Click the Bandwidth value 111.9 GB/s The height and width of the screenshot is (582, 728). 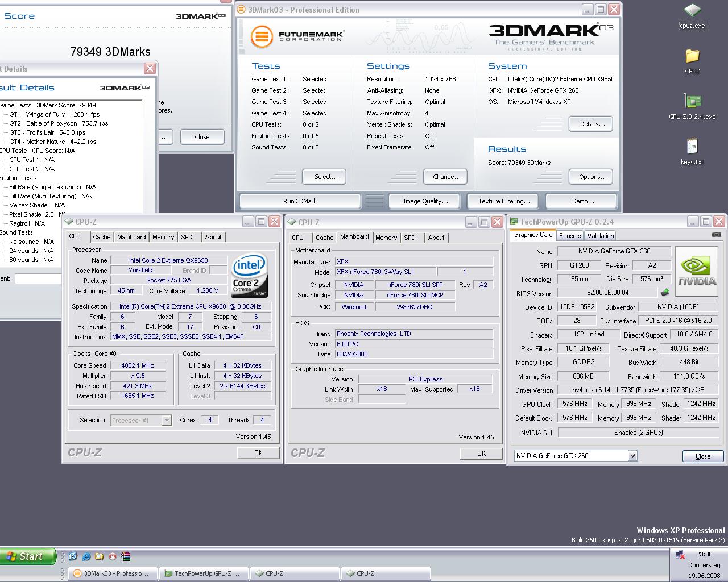(689, 376)
